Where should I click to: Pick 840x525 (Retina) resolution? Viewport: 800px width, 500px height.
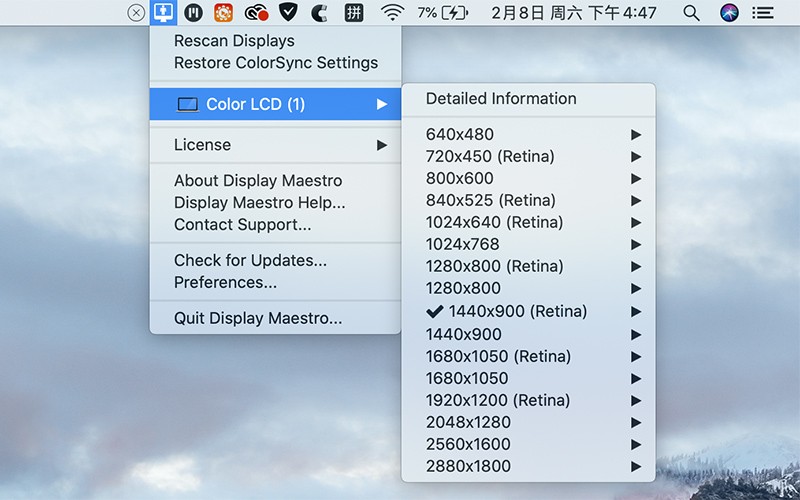tap(528, 200)
